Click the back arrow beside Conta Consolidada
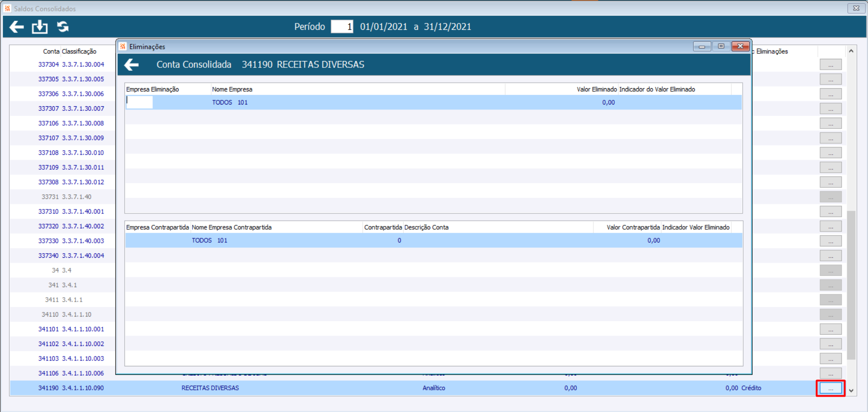This screenshot has height=412, width=868. [x=132, y=65]
